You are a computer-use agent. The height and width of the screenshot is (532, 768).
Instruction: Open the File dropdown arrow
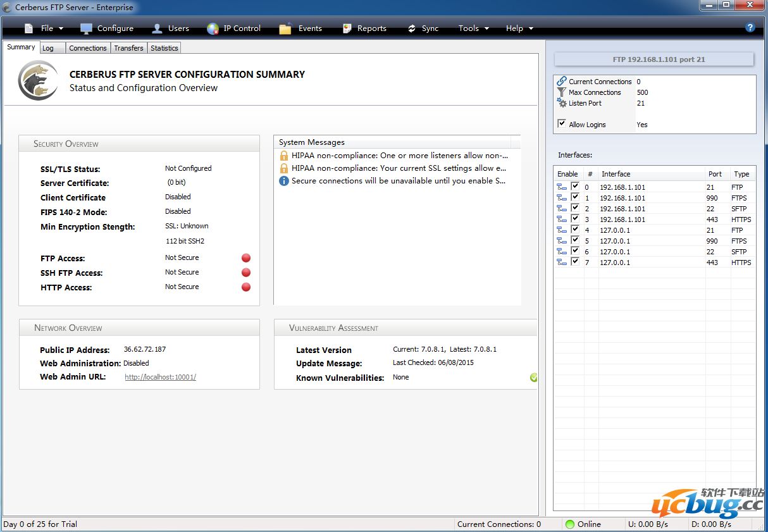[x=61, y=28]
